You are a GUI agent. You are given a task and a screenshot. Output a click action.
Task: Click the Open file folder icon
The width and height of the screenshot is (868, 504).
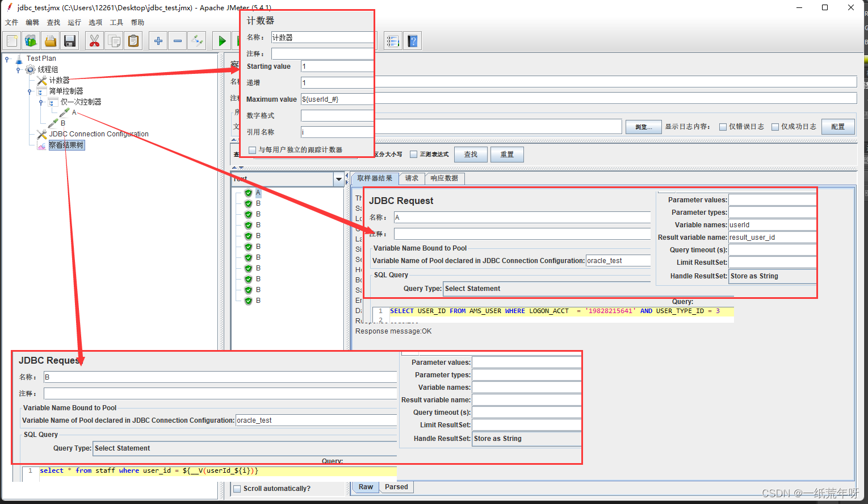[x=51, y=40]
